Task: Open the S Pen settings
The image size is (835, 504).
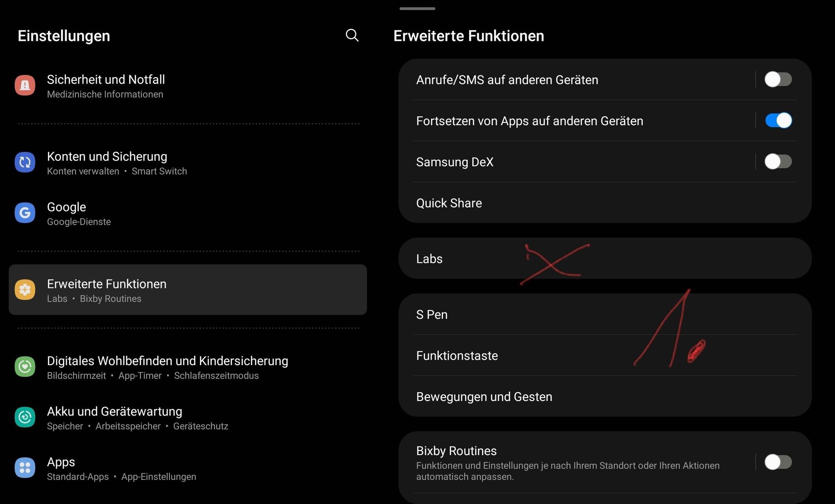Action: 605,314
